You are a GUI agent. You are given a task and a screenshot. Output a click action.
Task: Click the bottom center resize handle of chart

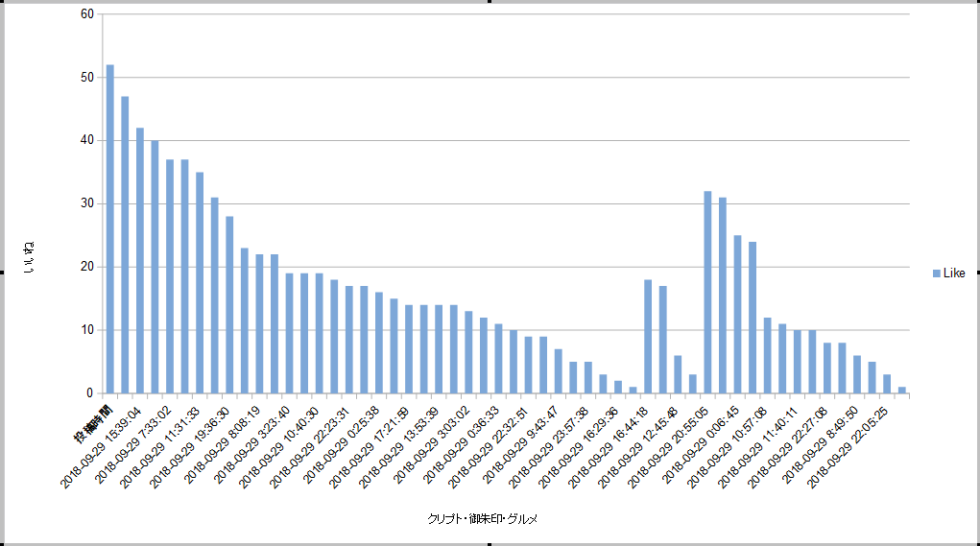[x=490, y=543]
